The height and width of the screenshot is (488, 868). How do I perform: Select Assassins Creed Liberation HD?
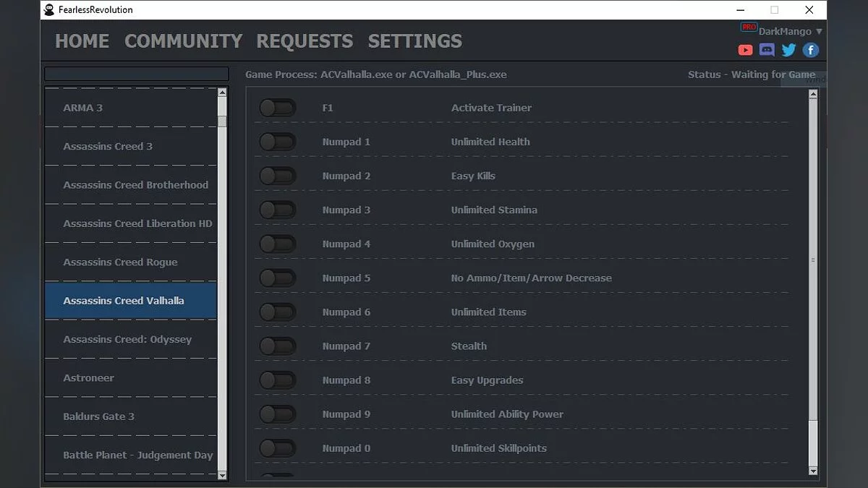pyautogui.click(x=131, y=223)
